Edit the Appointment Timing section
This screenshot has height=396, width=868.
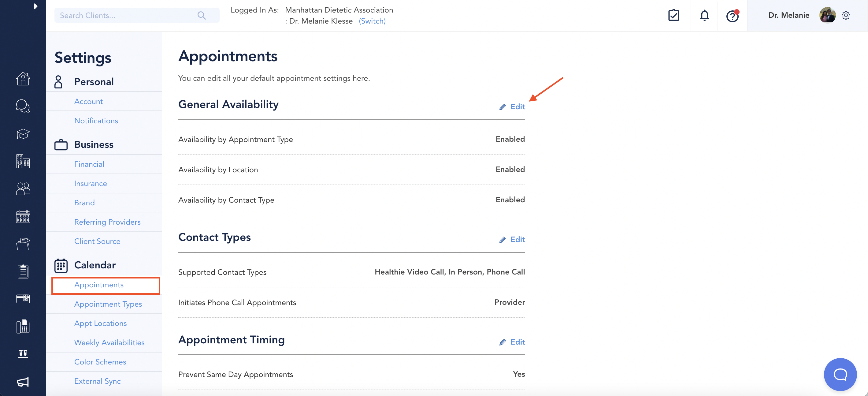512,342
